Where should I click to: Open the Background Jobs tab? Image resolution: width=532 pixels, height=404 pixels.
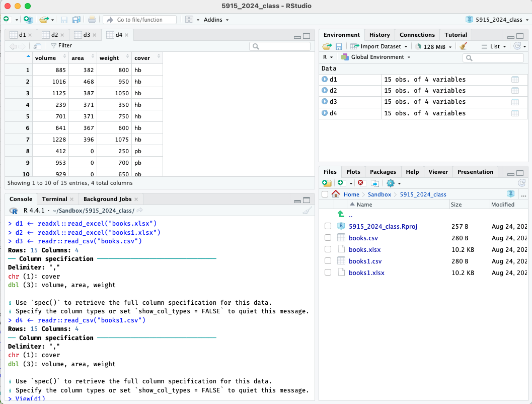[108, 199]
